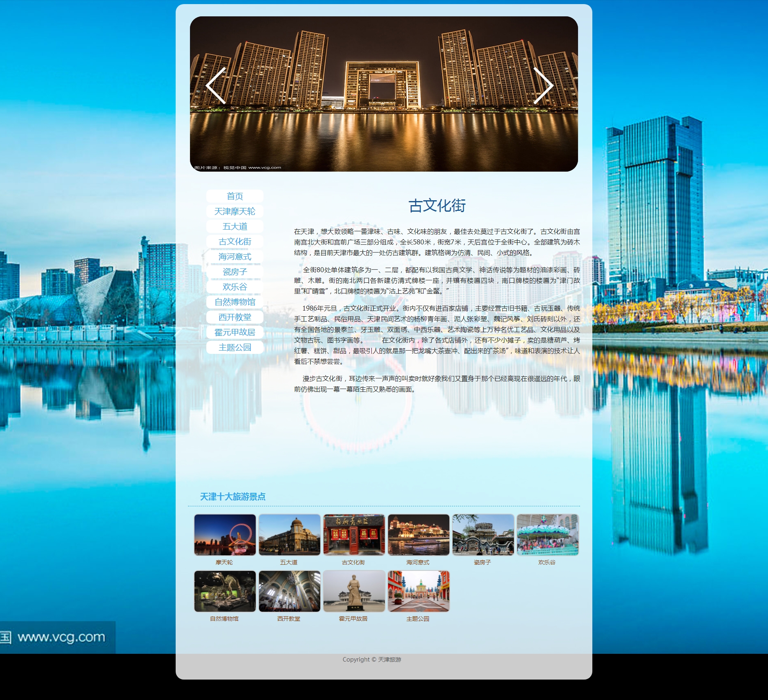View the 海河意式 night river thumbnail

tap(419, 535)
